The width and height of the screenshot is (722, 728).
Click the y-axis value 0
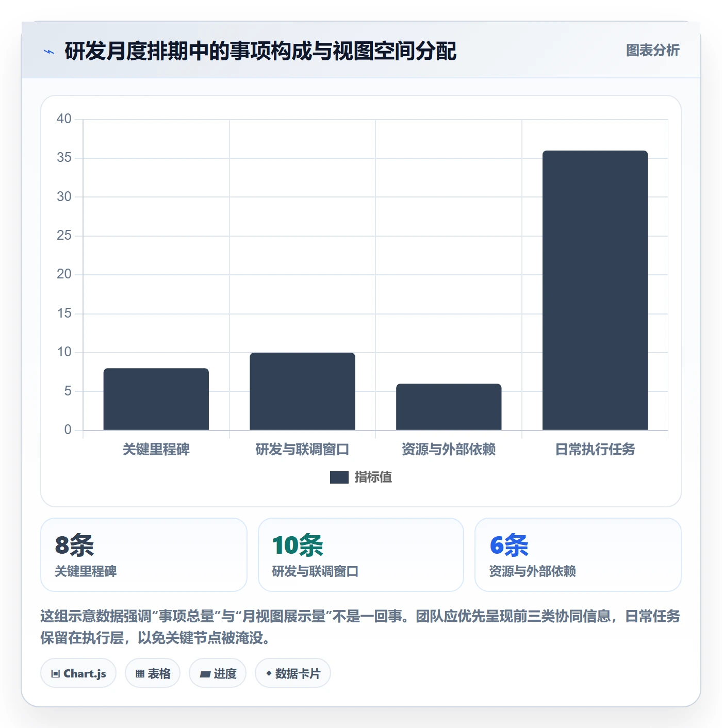pyautogui.click(x=68, y=430)
